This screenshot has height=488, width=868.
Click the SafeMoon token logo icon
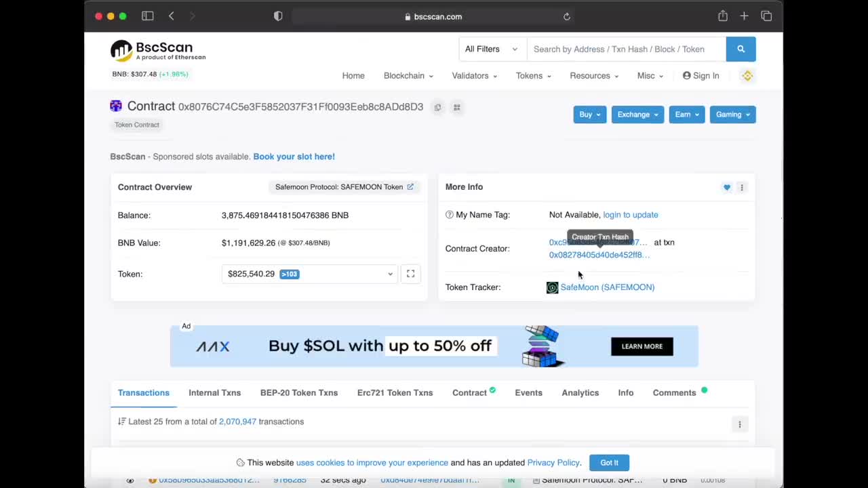552,287
